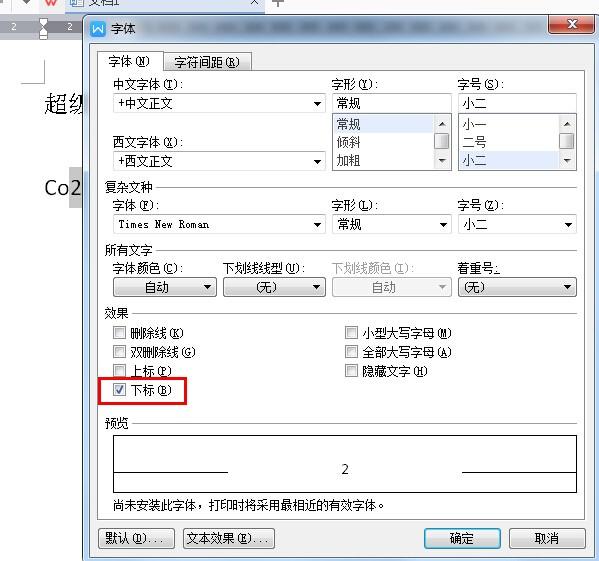Click the 字形 input field showing 常规
This screenshot has height=561, width=599.
[392, 103]
